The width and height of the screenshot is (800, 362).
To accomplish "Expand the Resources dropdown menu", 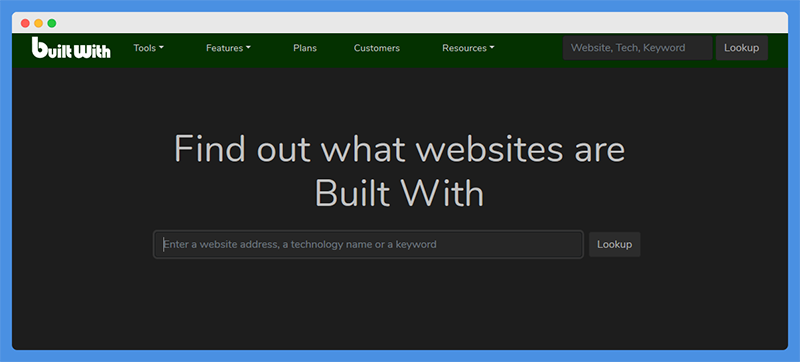I will click(x=468, y=48).
